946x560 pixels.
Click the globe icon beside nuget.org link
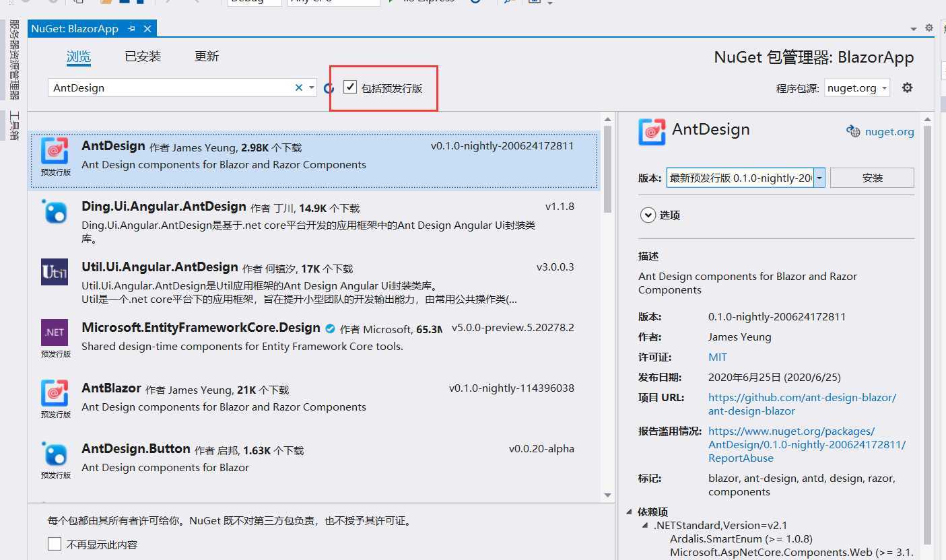[x=853, y=131]
